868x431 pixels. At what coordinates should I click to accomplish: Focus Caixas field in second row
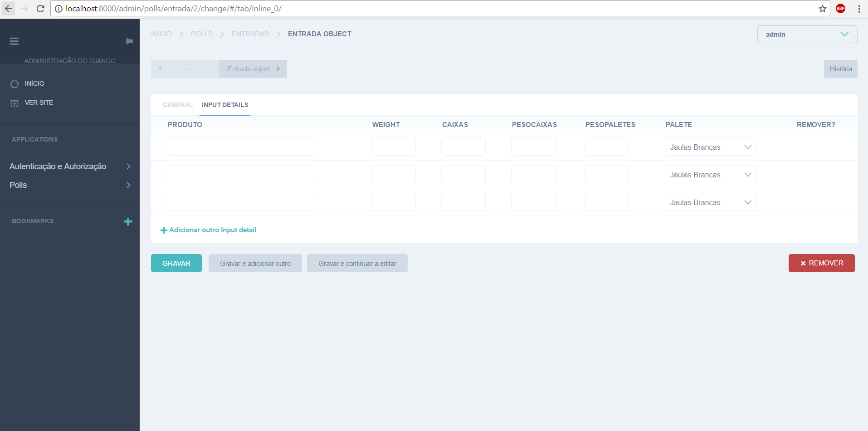tap(463, 174)
